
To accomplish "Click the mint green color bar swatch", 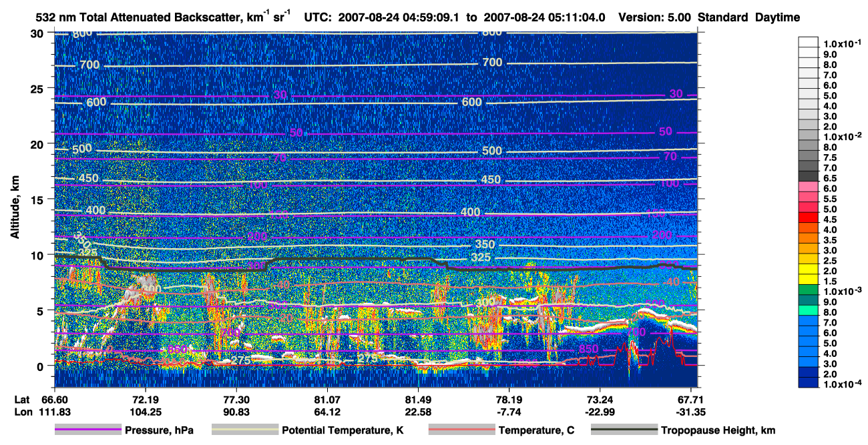I will point(809,310).
